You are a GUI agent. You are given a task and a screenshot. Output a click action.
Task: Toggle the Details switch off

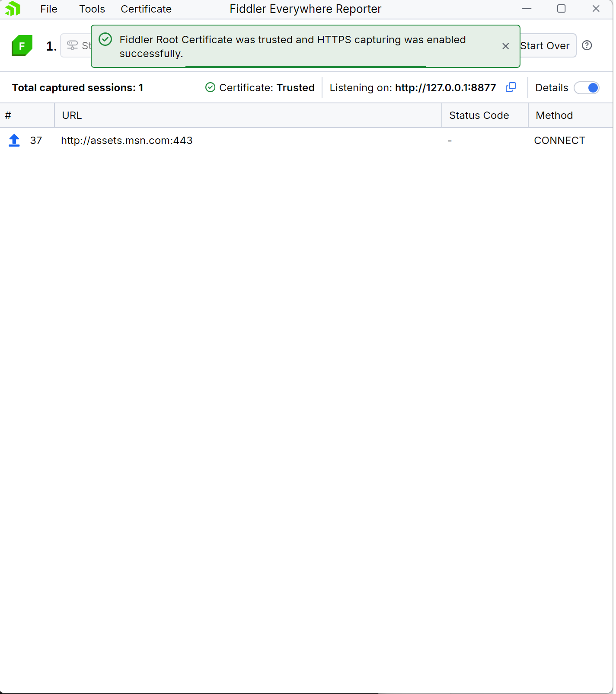(587, 88)
